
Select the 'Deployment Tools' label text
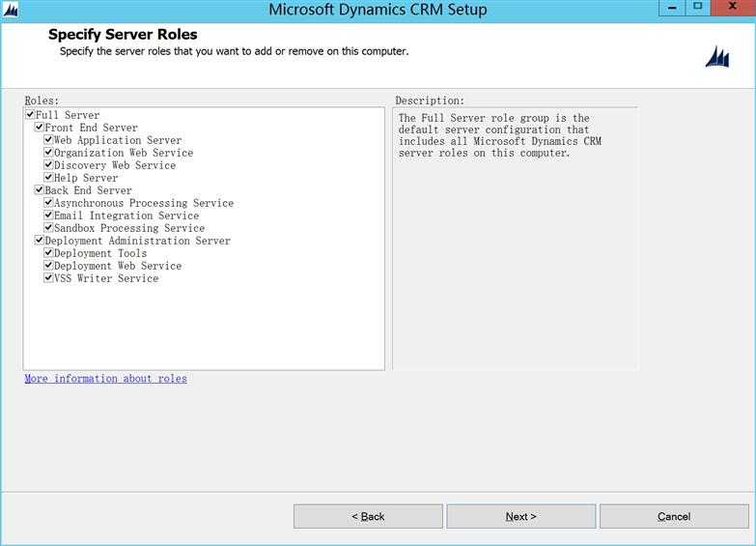[x=100, y=253]
